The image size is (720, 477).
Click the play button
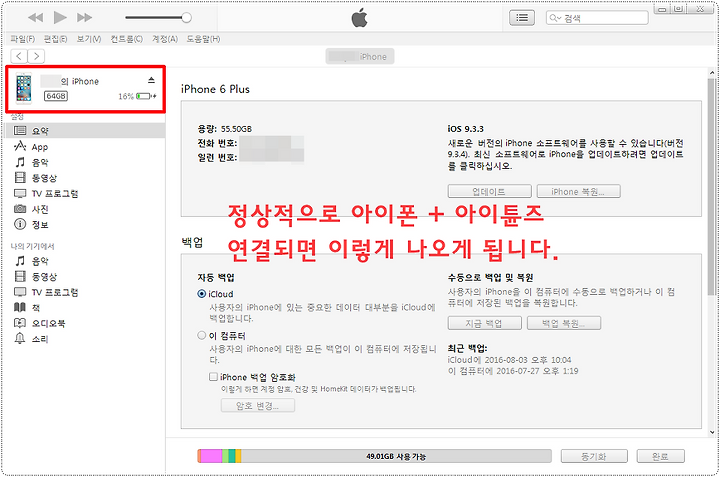[60, 18]
